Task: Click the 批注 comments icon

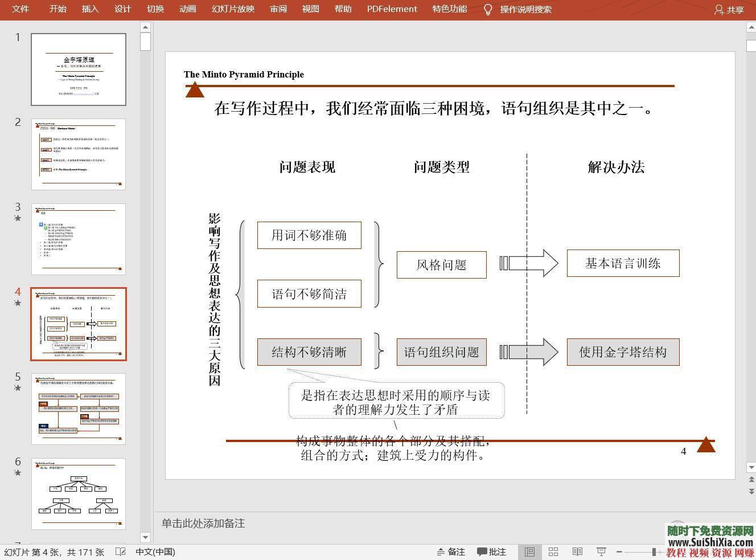Action: (x=491, y=551)
